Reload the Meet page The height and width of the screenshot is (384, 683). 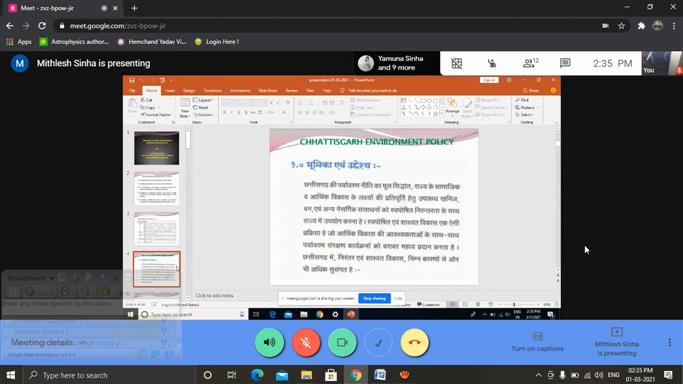coord(42,26)
